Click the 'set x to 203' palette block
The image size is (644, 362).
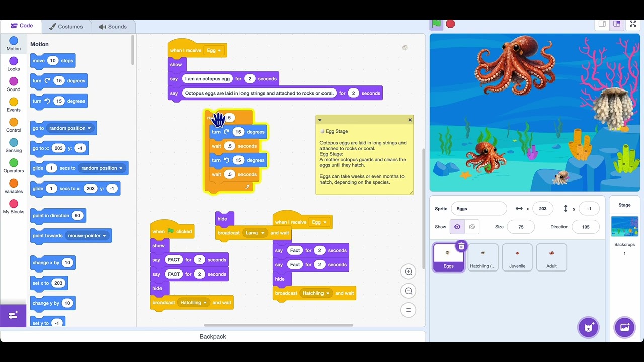pyautogui.click(x=49, y=283)
